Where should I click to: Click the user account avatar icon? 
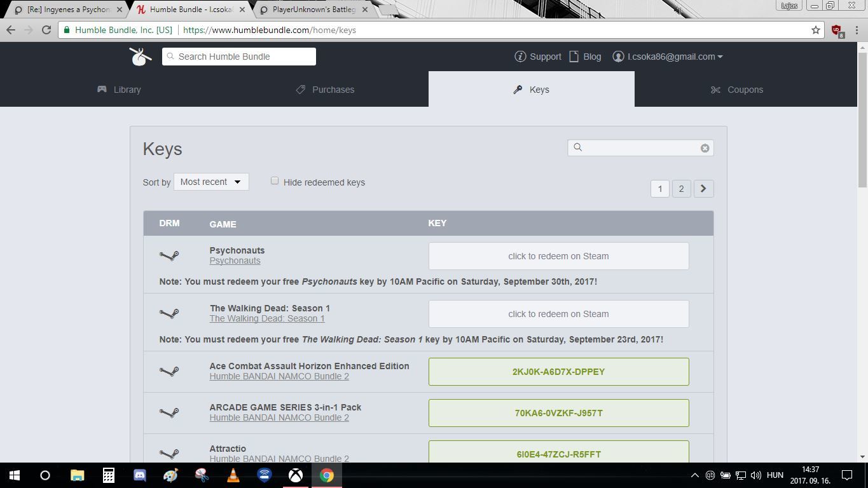click(x=617, y=57)
